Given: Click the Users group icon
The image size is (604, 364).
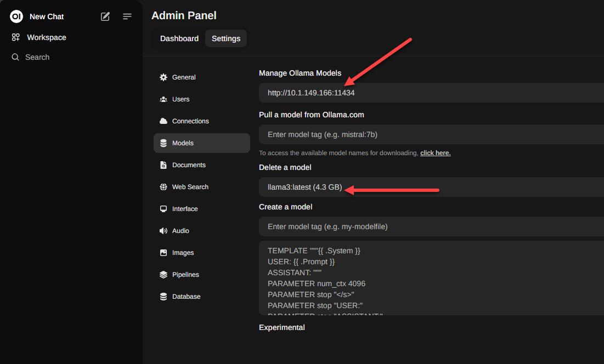Looking at the screenshot, I should 163,99.
